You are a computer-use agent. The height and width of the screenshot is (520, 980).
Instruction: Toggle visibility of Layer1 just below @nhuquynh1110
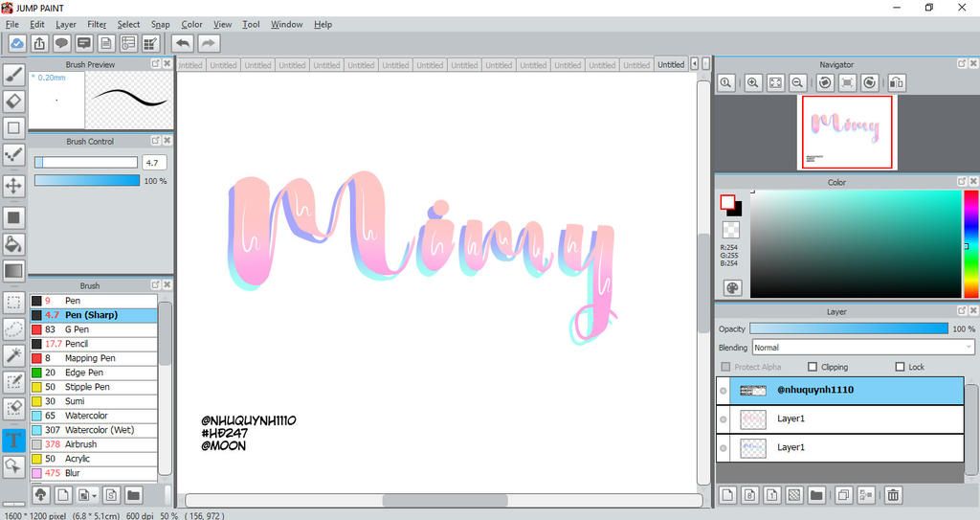(724, 419)
